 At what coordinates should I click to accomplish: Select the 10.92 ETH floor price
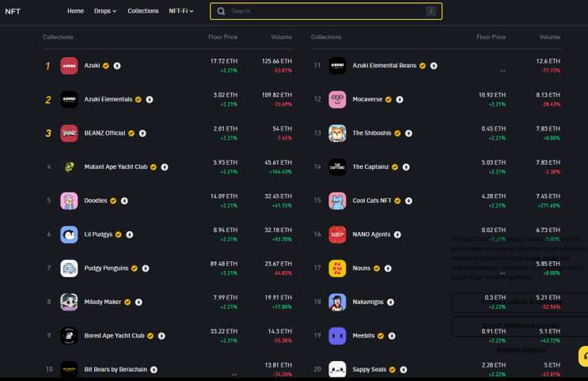492,95
